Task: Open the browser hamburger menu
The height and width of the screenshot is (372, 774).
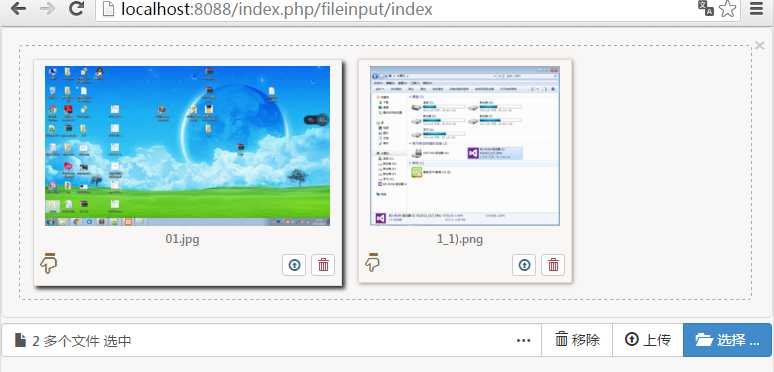Action: point(756,8)
